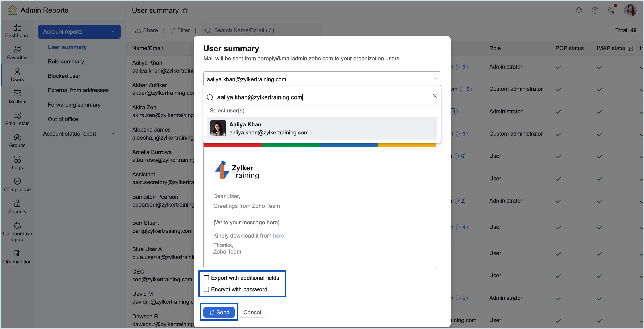Check Encrypt with password option
The image size is (644, 329).
click(206, 289)
